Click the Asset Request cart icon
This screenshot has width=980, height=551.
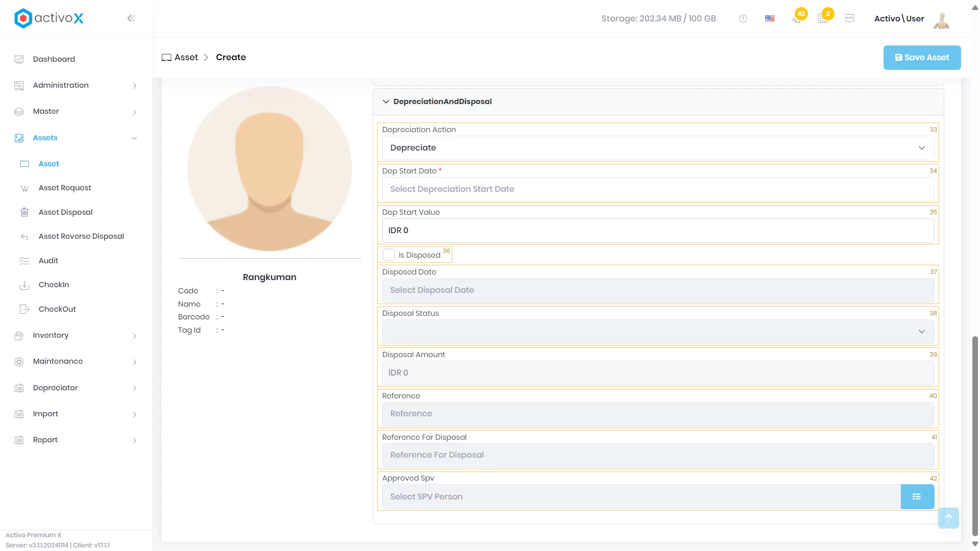tap(24, 188)
